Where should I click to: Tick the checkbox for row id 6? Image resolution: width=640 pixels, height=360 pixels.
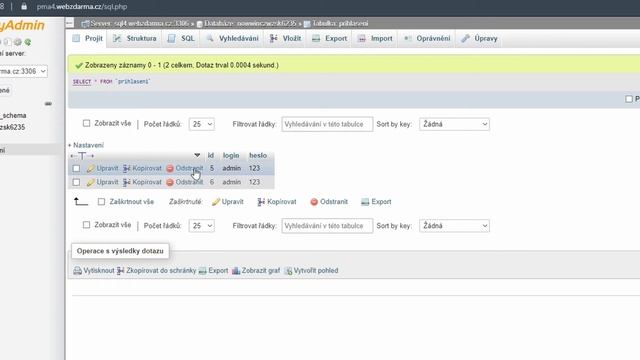(76, 182)
